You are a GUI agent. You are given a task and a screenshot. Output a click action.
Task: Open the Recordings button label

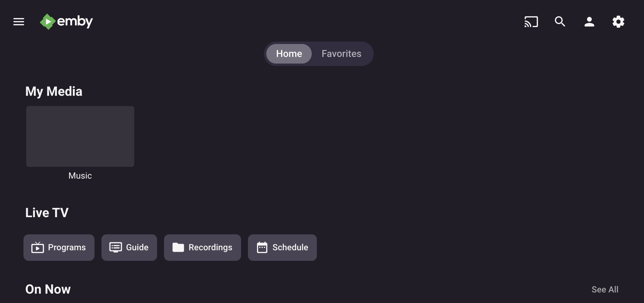pos(210,248)
